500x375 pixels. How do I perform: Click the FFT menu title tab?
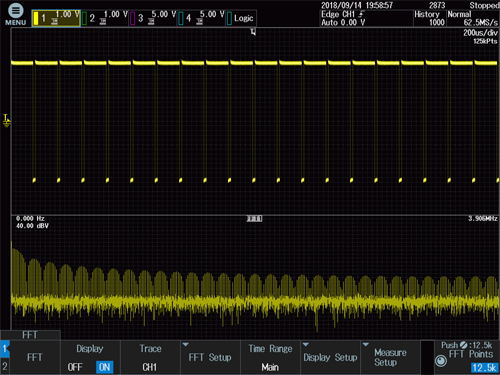[x=30, y=335]
